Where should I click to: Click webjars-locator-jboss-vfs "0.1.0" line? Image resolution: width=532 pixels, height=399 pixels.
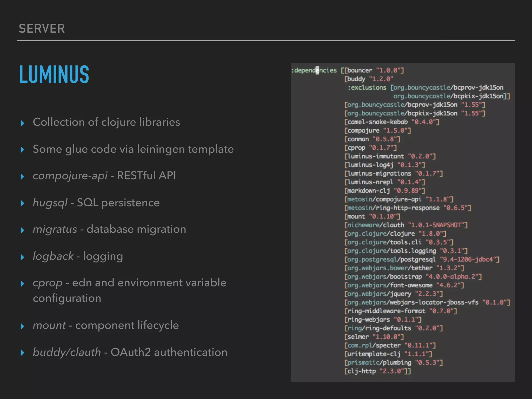click(x=427, y=302)
